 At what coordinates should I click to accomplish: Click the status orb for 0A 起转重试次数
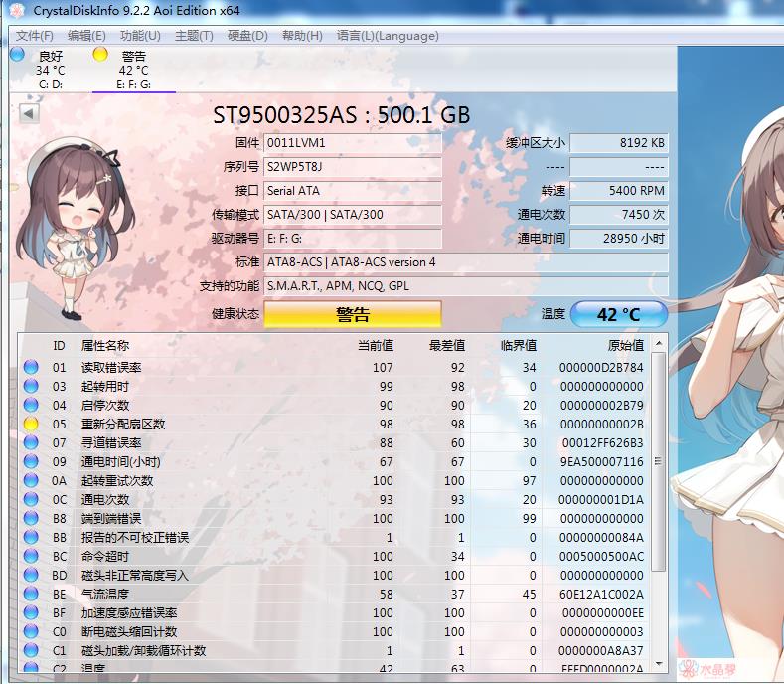click(31, 480)
